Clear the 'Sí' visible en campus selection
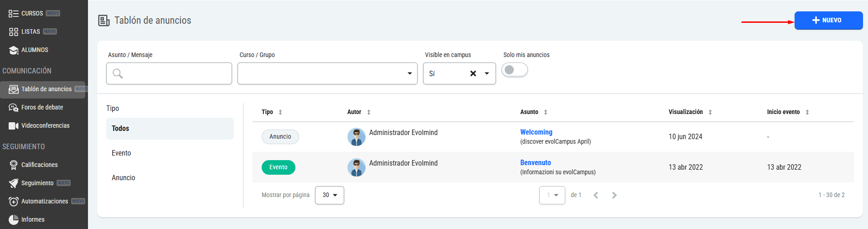Image resolution: width=868 pixels, height=229 pixels. (473, 73)
